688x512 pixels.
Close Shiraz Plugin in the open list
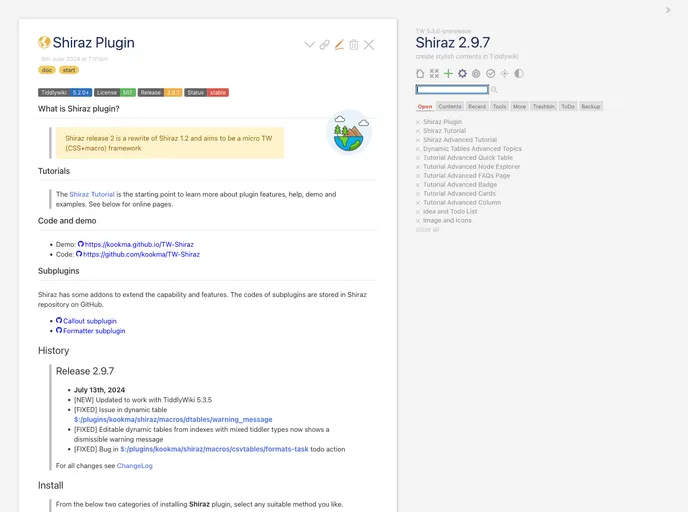click(x=418, y=122)
